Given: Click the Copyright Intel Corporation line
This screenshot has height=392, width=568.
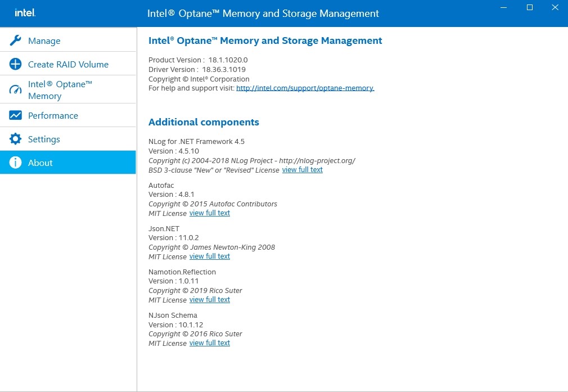Looking at the screenshot, I should (199, 79).
